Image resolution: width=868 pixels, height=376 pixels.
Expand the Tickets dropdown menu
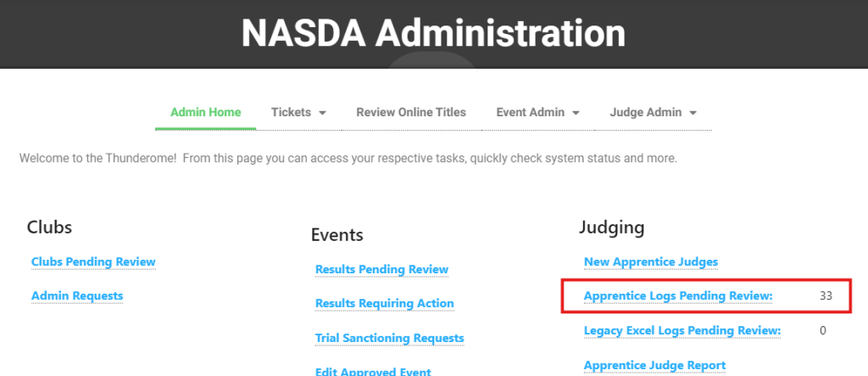point(298,112)
